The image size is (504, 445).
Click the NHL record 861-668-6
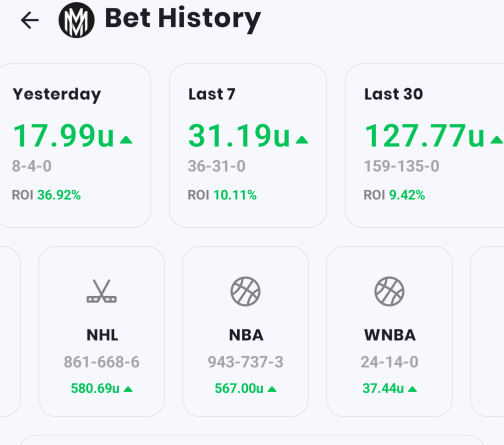point(101,362)
